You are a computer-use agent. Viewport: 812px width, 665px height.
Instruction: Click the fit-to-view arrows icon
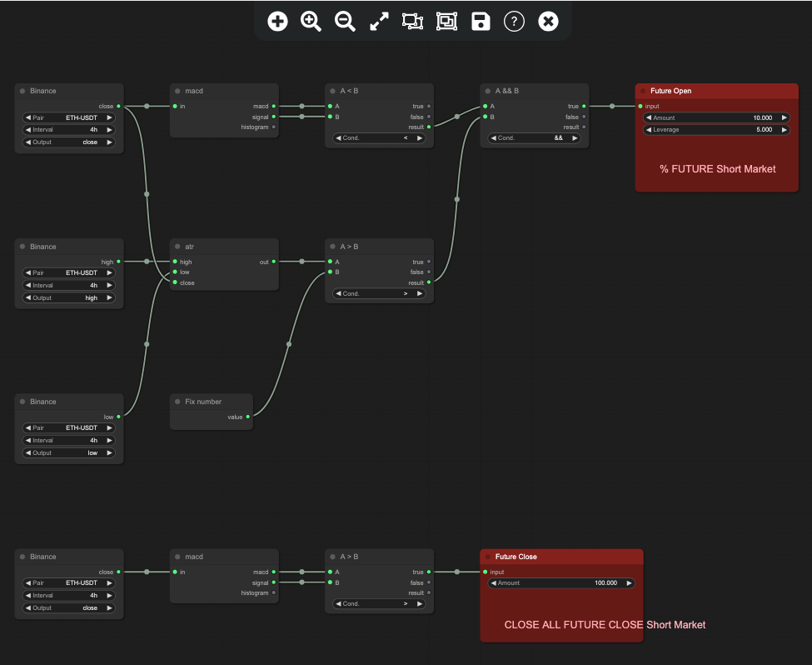tap(378, 21)
